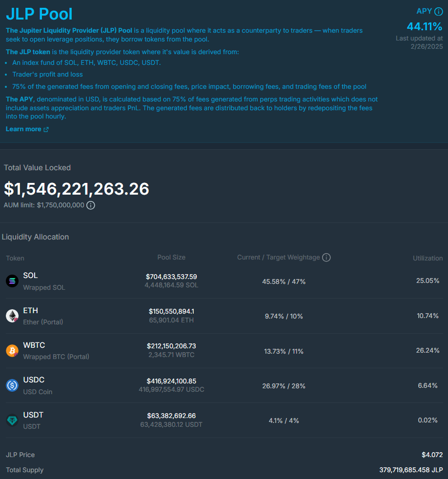Viewport: 448px width, 479px height.
Task: Open the Learn more link
Action: point(27,129)
